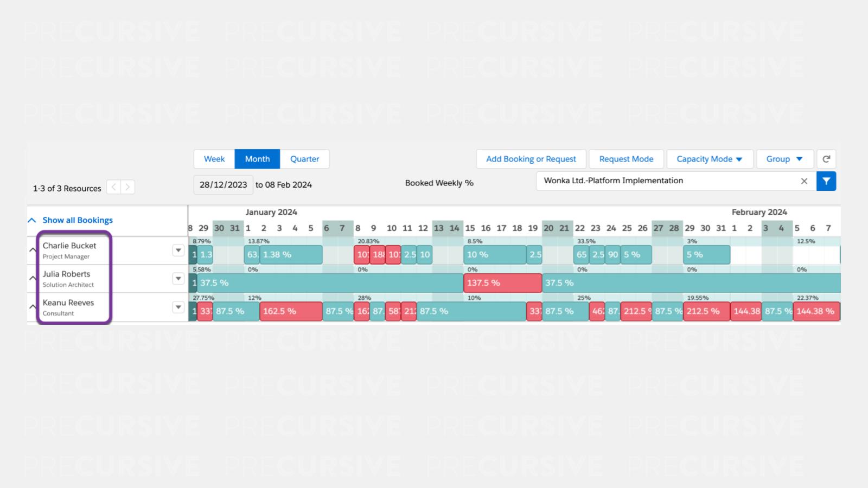The height and width of the screenshot is (488, 868).
Task: Click the January 2024 month header
Action: pos(271,212)
